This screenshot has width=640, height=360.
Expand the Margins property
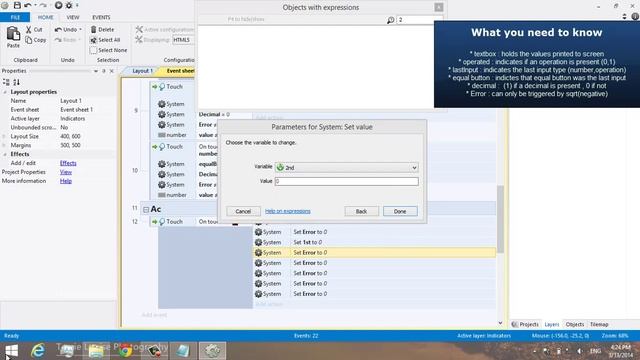[x=4, y=145]
